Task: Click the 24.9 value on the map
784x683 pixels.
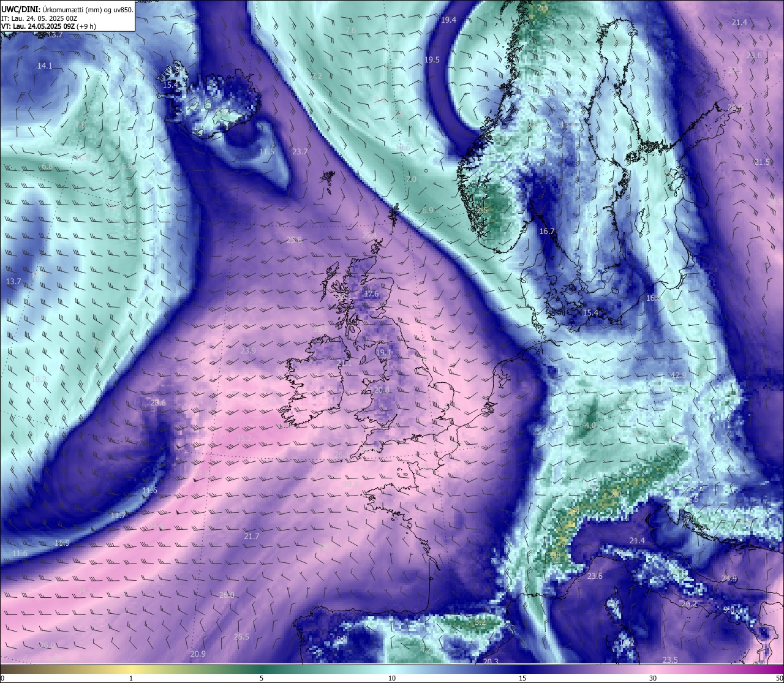Action: point(729,578)
